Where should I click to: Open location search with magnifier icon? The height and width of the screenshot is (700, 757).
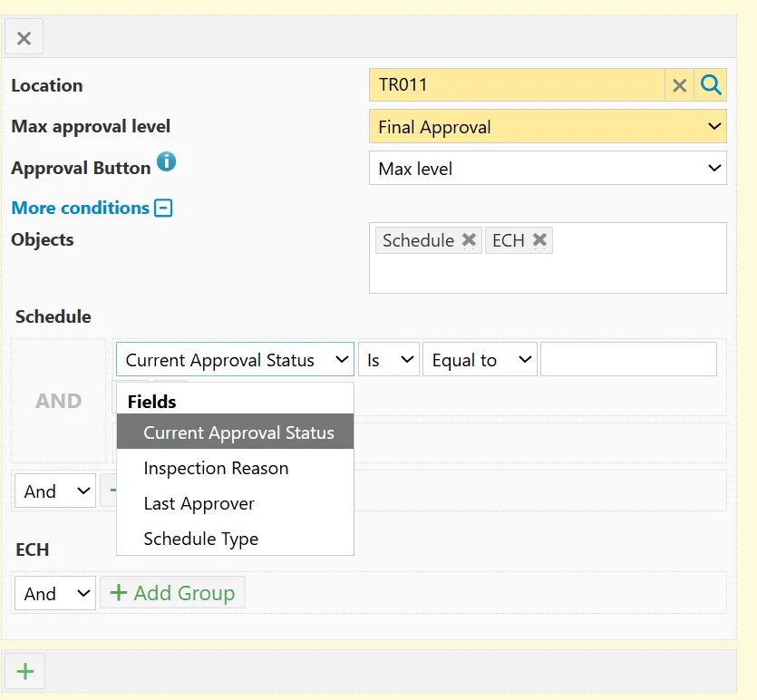pos(711,85)
